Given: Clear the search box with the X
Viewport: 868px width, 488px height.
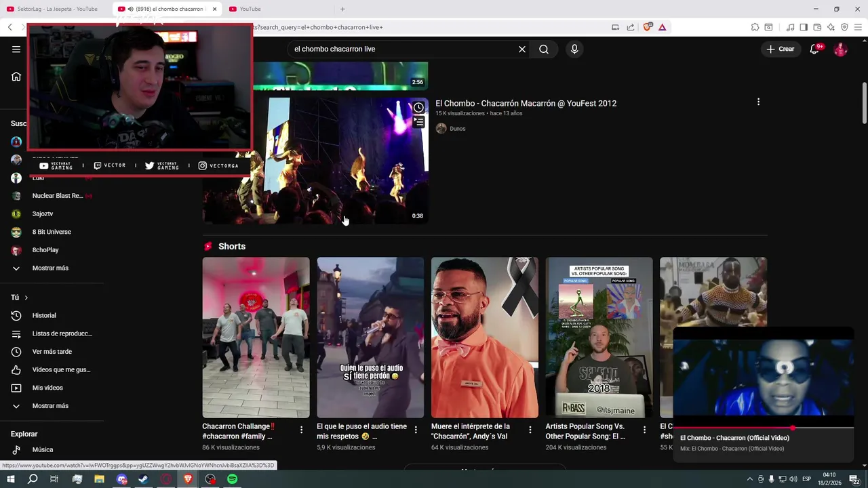Looking at the screenshot, I should point(522,49).
